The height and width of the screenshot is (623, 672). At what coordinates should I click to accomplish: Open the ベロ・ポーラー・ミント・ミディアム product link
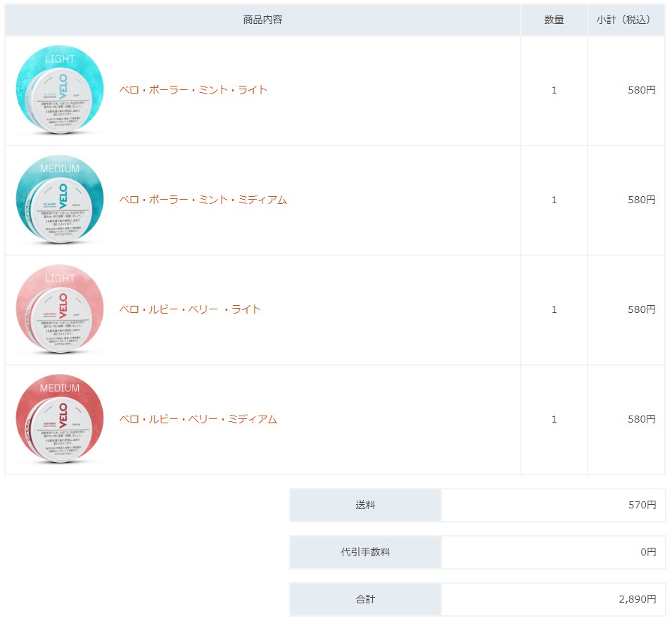(203, 200)
